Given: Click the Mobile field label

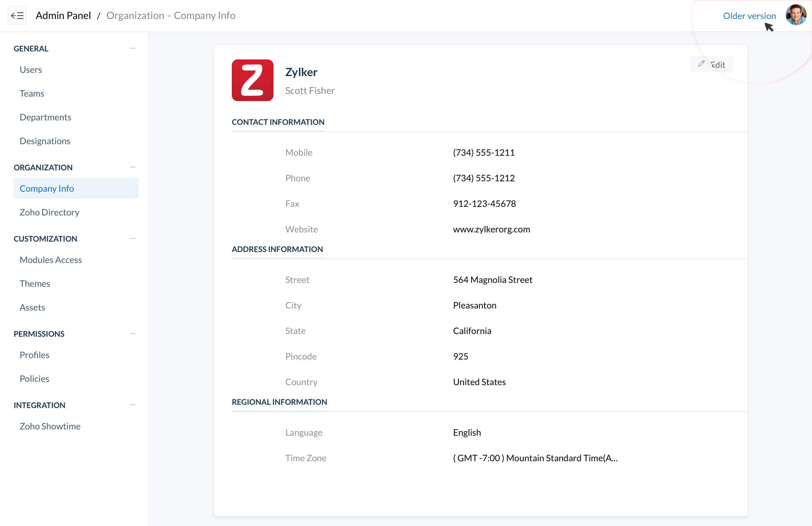Looking at the screenshot, I should 298,152.
